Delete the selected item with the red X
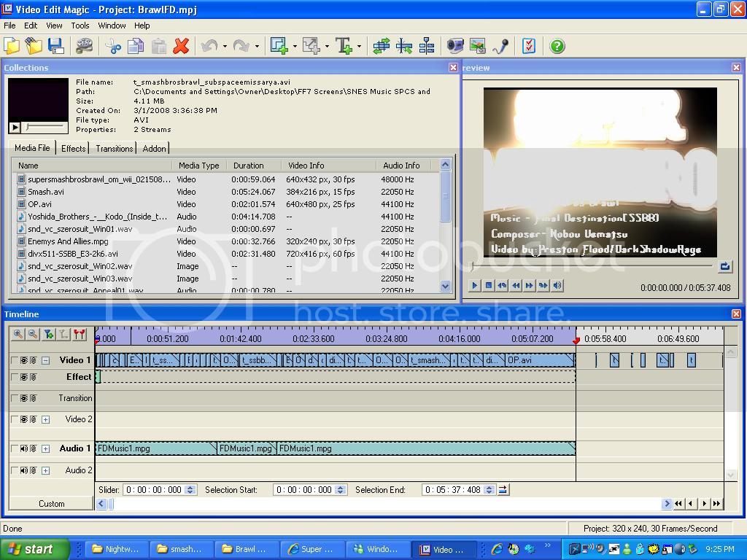The image size is (747, 560). [181, 46]
